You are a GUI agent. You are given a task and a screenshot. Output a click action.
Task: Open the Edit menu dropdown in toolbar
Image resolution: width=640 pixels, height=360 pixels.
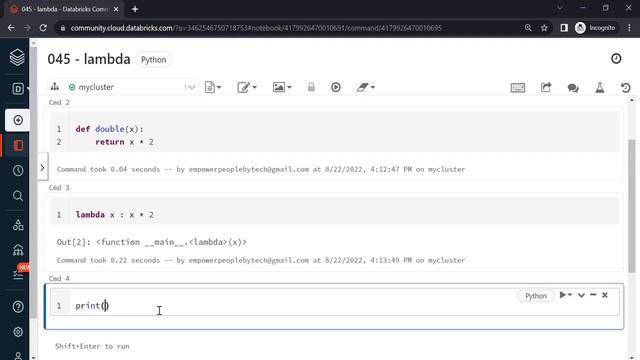point(247,87)
